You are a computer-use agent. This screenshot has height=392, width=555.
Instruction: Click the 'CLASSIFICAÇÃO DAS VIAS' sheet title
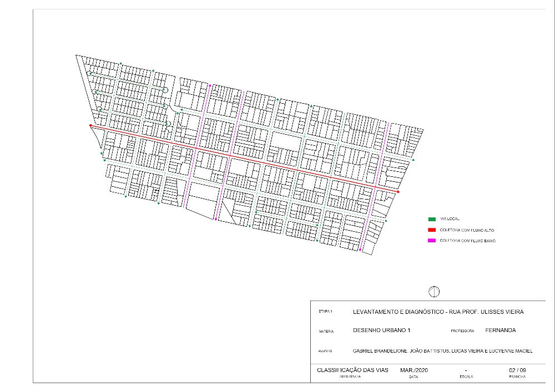(x=352, y=370)
